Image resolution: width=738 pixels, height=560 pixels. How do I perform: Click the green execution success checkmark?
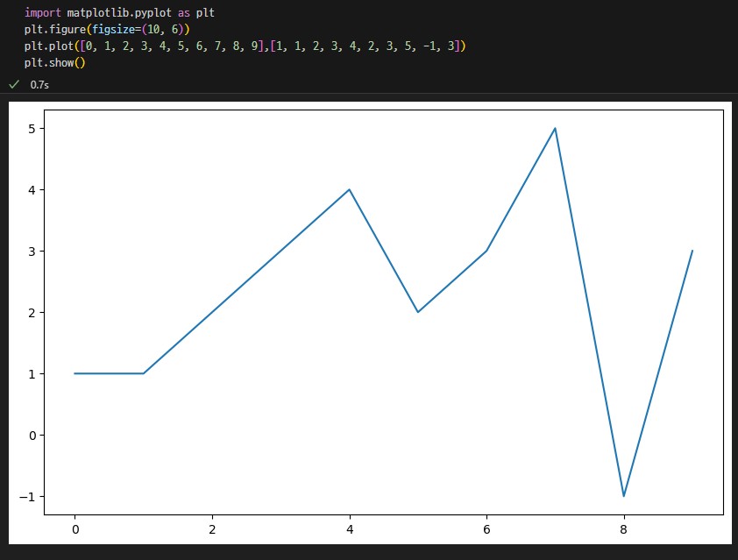14,84
